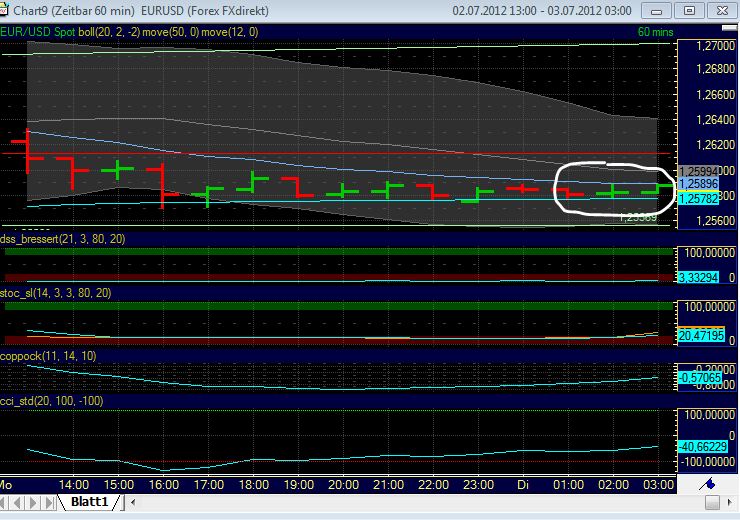Click the 20:00 time axis label

click(344, 485)
